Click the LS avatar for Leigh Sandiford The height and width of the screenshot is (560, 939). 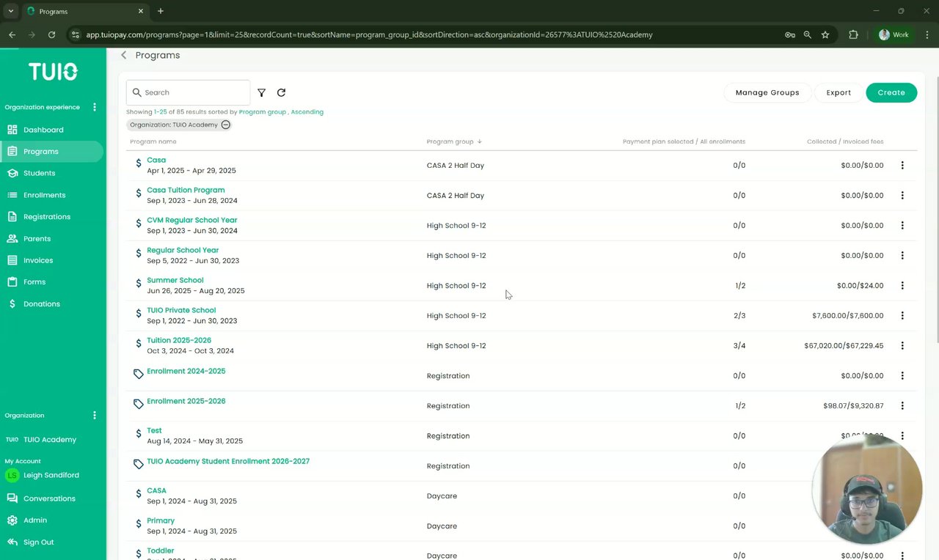12,476
